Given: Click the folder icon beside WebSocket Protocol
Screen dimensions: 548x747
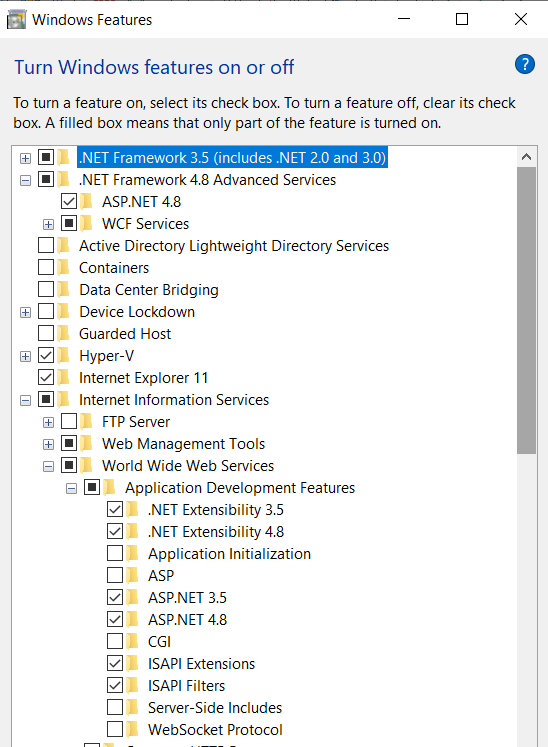Looking at the screenshot, I should (132, 729).
